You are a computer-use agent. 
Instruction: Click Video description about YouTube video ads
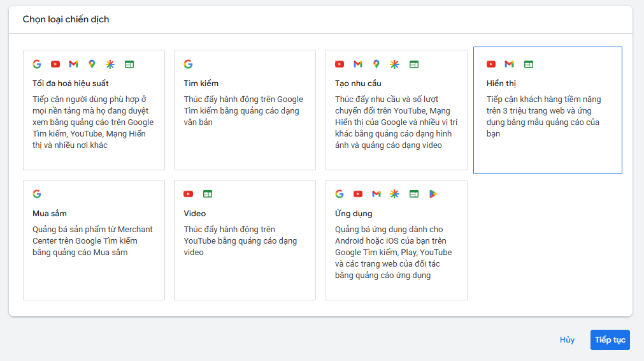tap(240, 240)
